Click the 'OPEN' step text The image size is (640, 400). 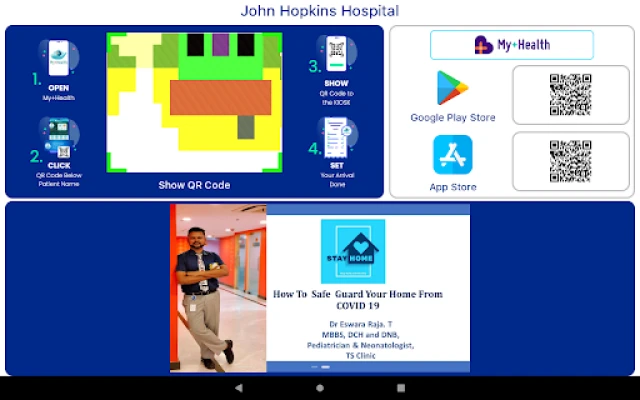[59, 88]
